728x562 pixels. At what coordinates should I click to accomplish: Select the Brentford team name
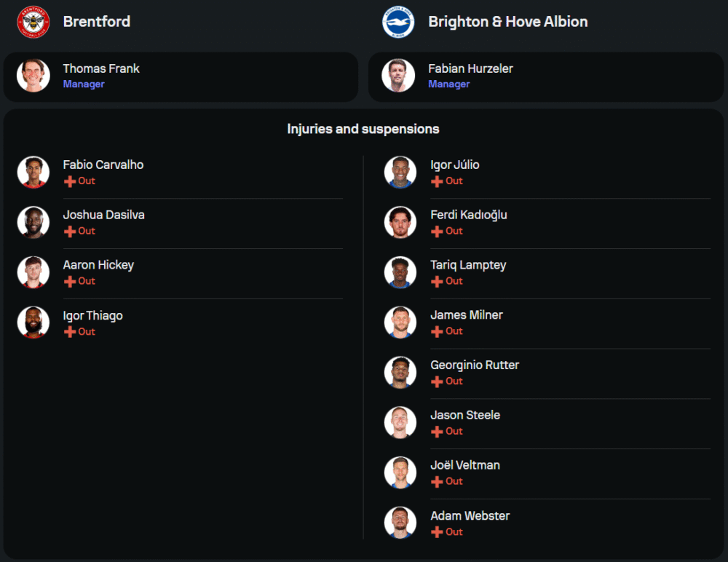[x=97, y=22]
